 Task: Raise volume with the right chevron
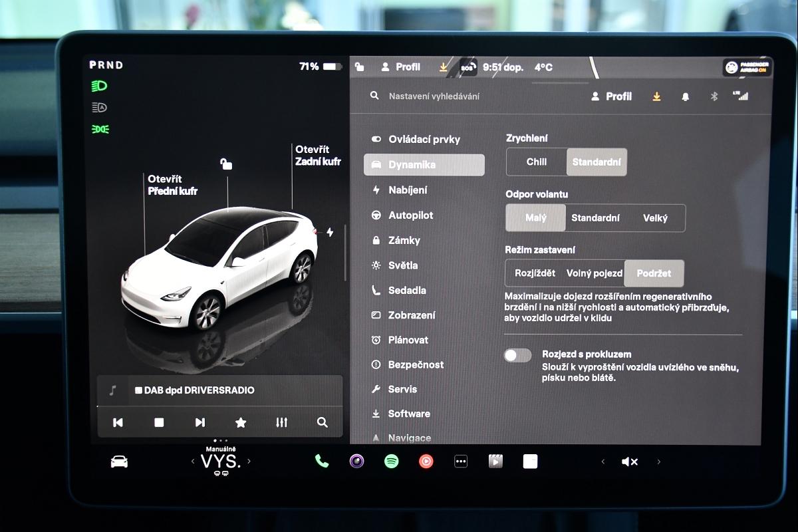[x=659, y=462]
